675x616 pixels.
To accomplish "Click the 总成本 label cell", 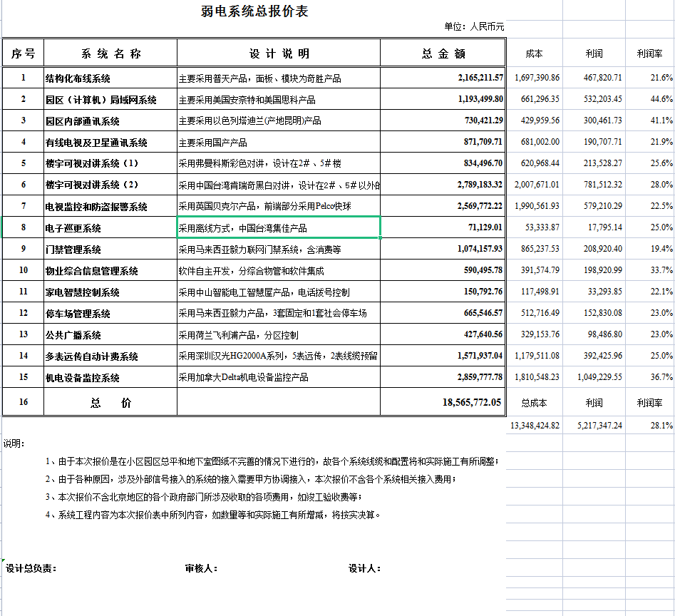I will coord(534,403).
